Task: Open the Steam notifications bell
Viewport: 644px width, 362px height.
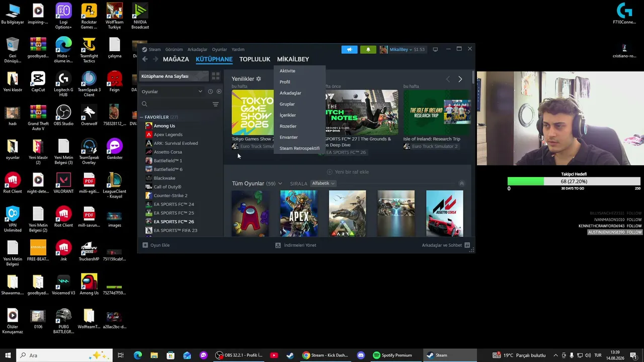Action: click(x=368, y=49)
